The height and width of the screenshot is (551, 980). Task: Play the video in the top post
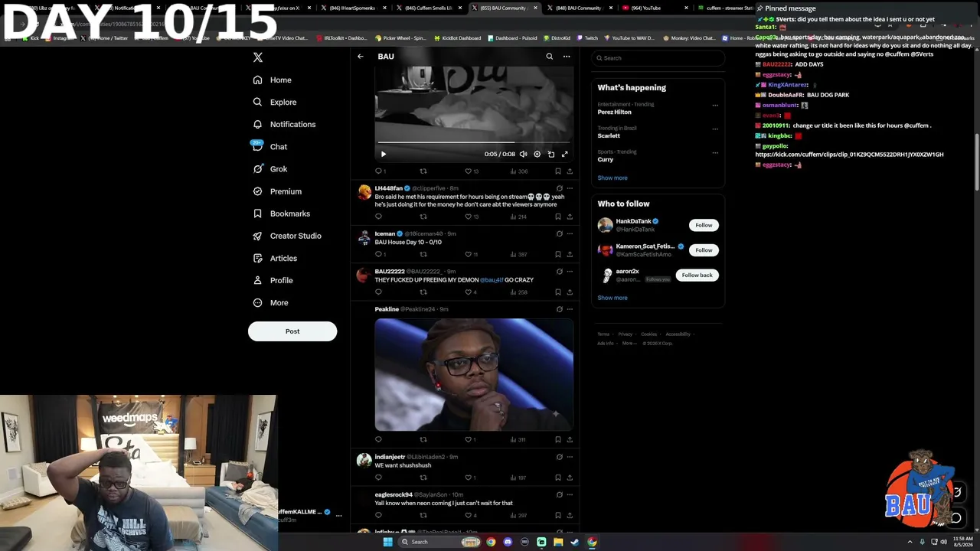(x=384, y=154)
